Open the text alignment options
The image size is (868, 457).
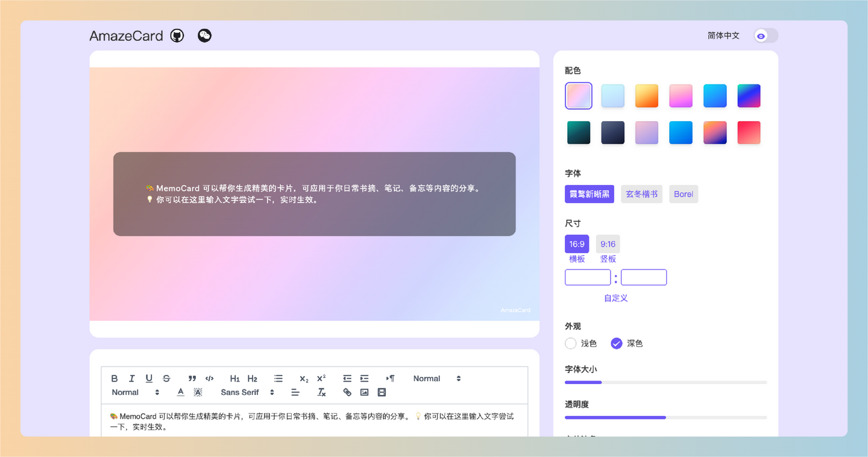pos(295,392)
